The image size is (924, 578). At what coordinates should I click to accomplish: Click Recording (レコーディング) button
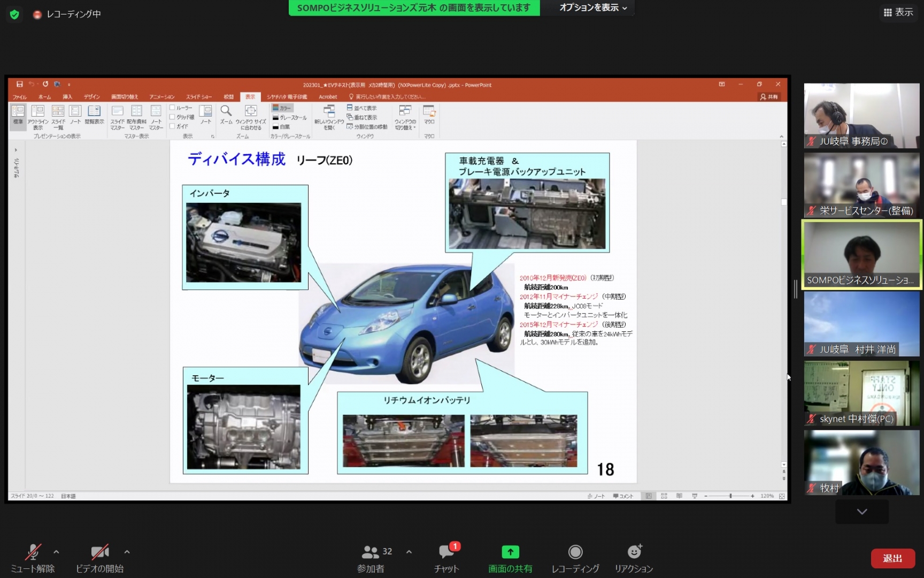575,558
